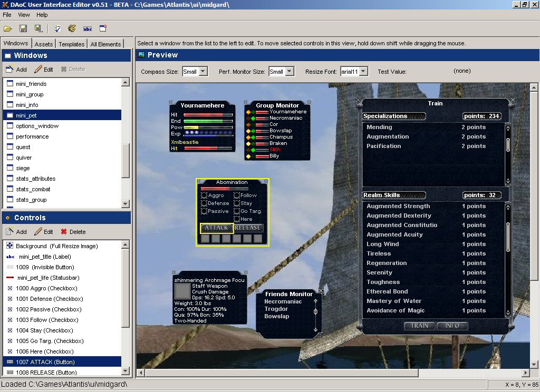Click the INFO button in the Train window

452,326
